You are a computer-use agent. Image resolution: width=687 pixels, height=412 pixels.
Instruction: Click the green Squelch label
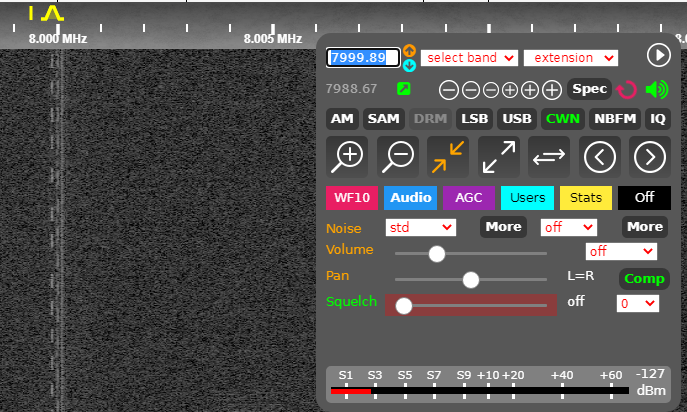pos(351,302)
